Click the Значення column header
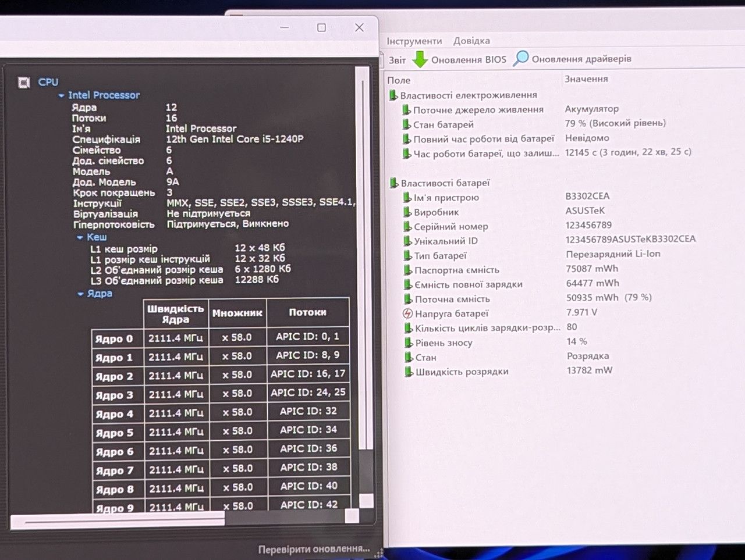Screen dimensions: 745x560 pyautogui.click(x=586, y=79)
